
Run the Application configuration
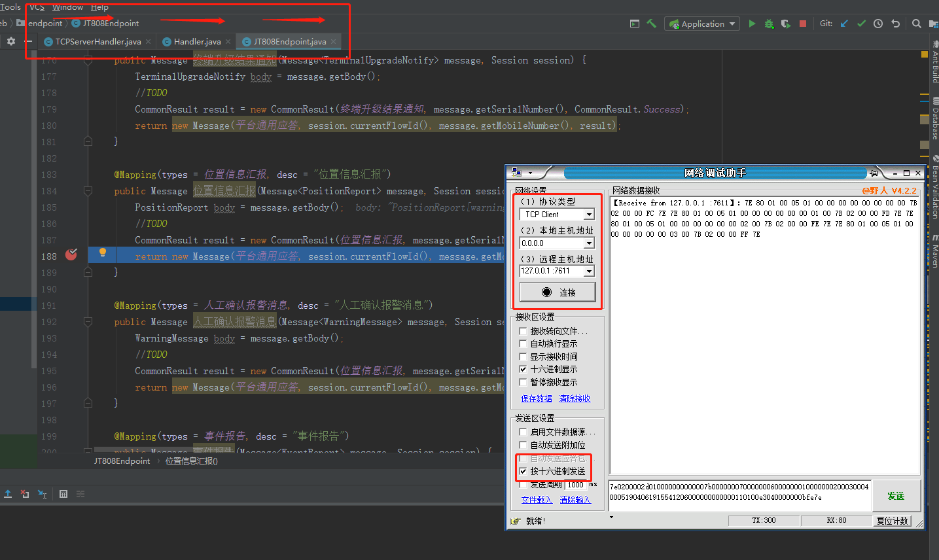pyautogui.click(x=751, y=23)
